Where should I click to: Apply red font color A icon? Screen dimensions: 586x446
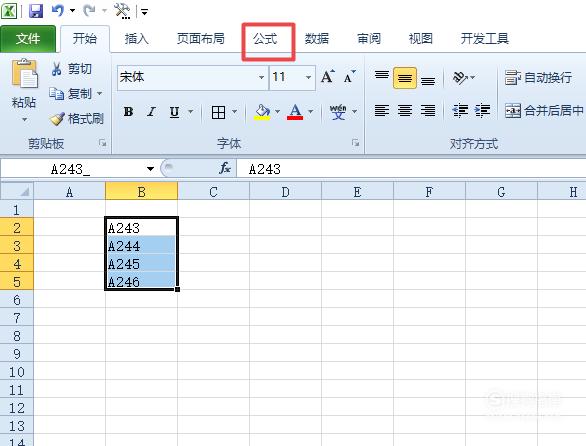pos(295,112)
